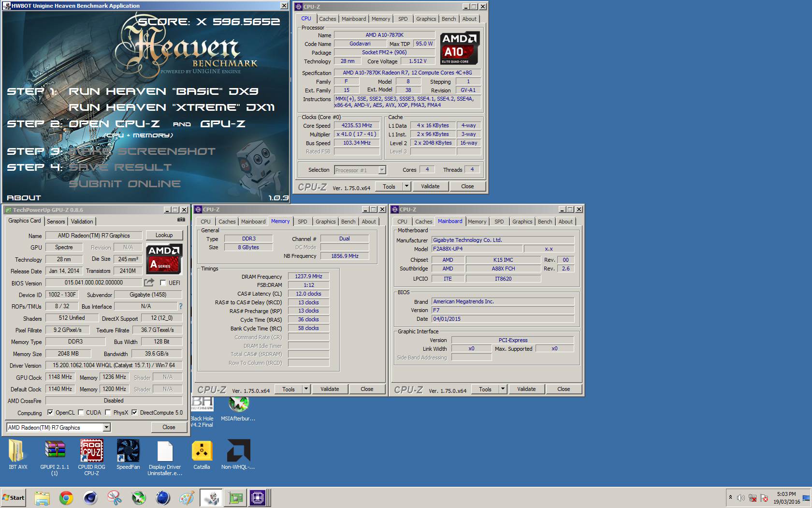Click the volume speaker tray icon
Viewport: 812px width, 508px height.
coord(741,498)
